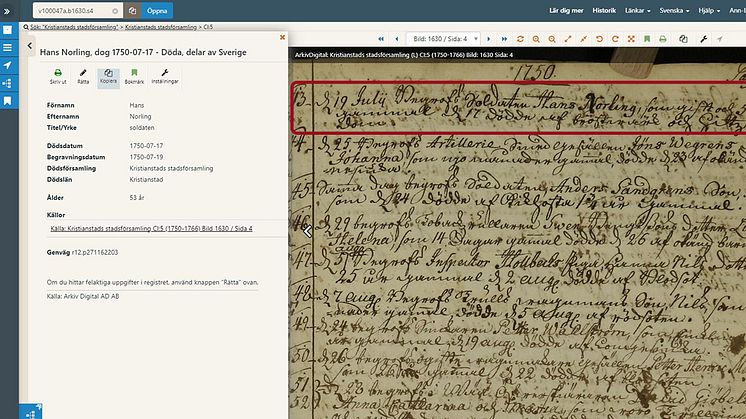Go back with the panel's left chevron
The image size is (746, 419).
(x=29, y=46)
